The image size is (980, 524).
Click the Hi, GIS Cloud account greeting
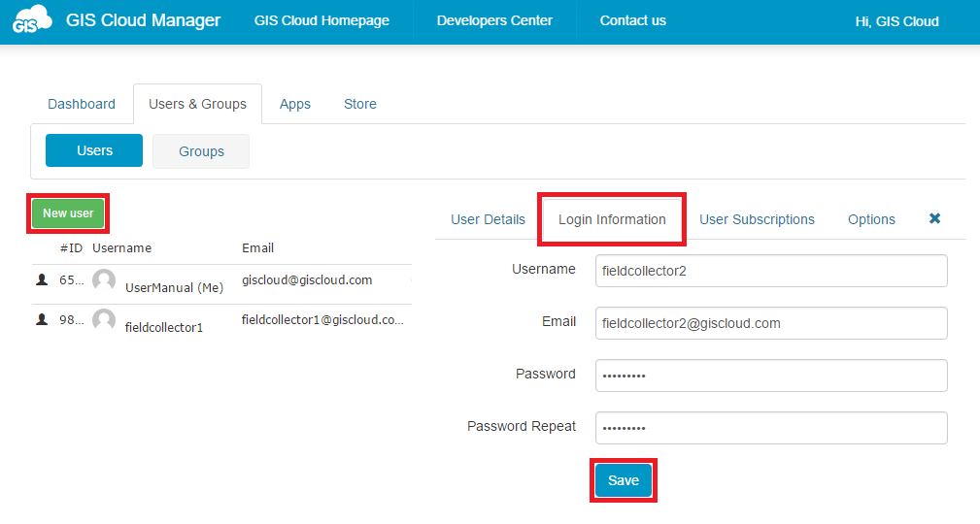point(896,22)
